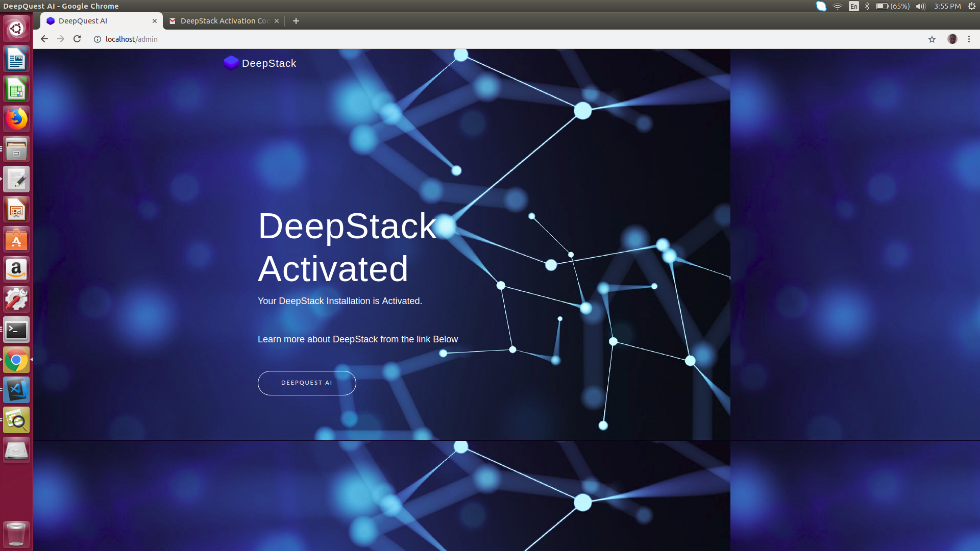Click the address bar showing localhost/admin
This screenshot has width=980, height=551.
coord(131,39)
